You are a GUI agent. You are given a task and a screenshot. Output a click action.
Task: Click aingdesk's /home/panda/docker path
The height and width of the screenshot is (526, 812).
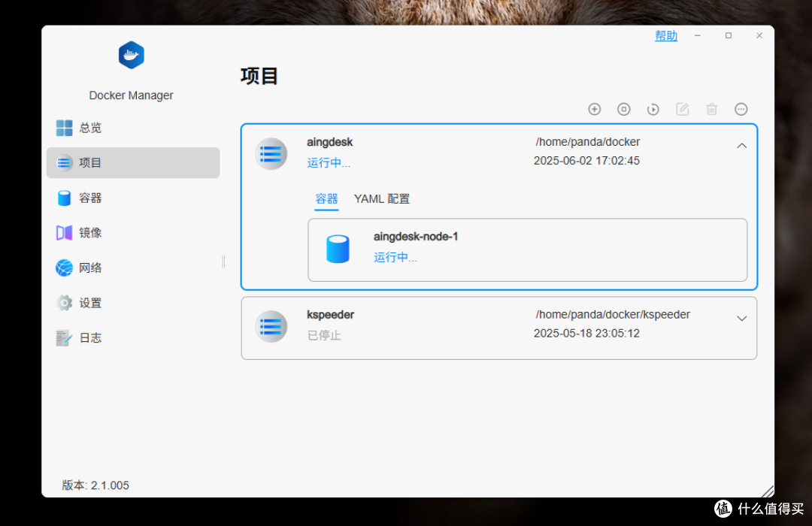click(x=588, y=142)
